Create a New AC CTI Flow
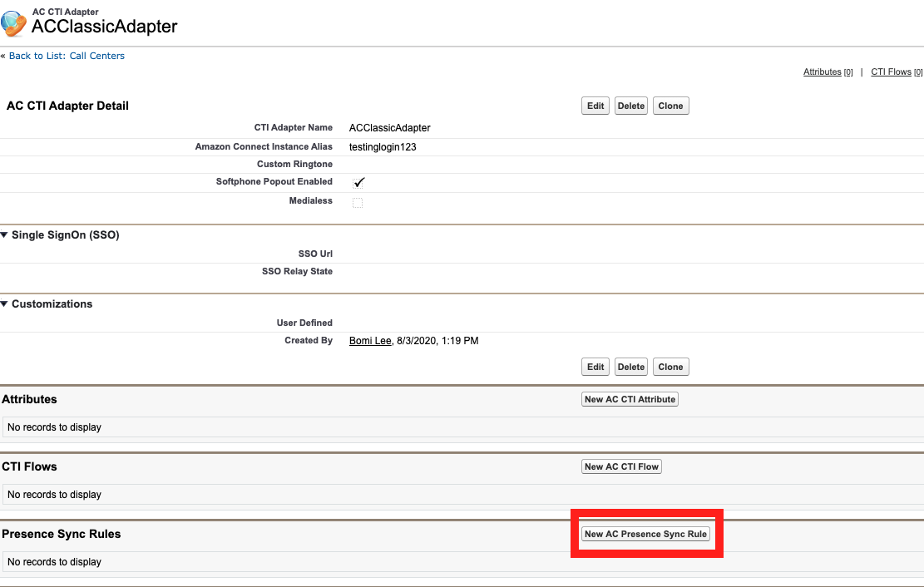 point(622,466)
